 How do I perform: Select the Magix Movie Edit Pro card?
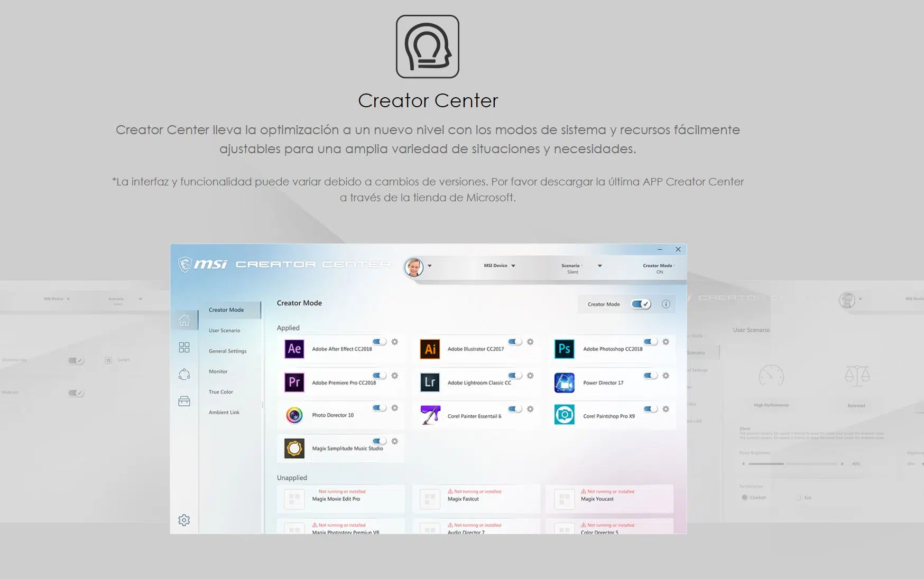click(341, 499)
